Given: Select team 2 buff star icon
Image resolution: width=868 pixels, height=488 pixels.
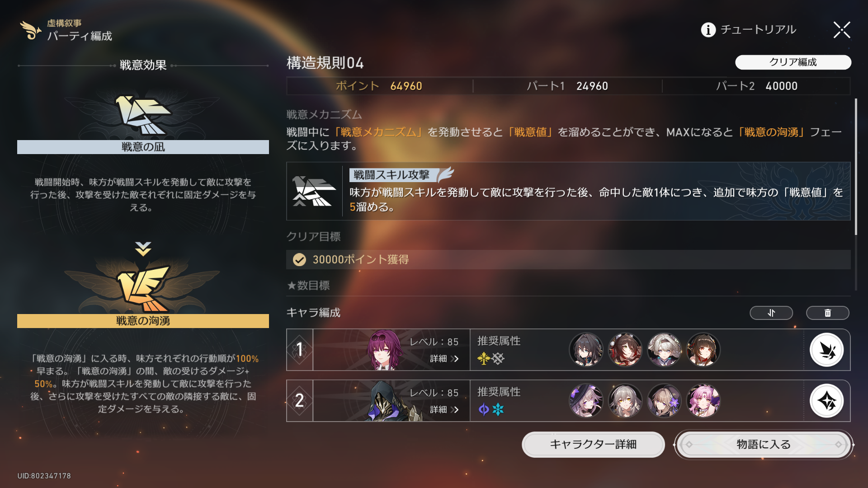Looking at the screenshot, I should pyautogui.click(x=826, y=401).
